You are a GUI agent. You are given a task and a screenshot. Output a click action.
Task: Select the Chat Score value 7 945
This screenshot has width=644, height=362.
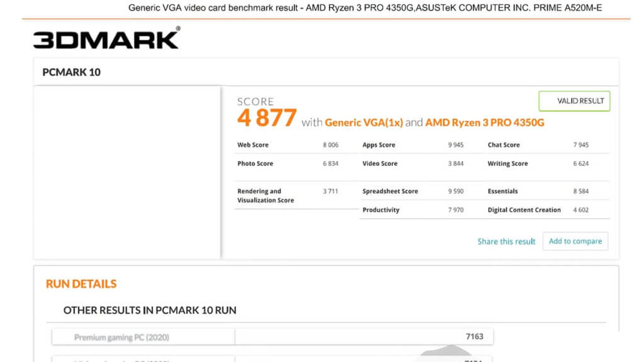[580, 145]
